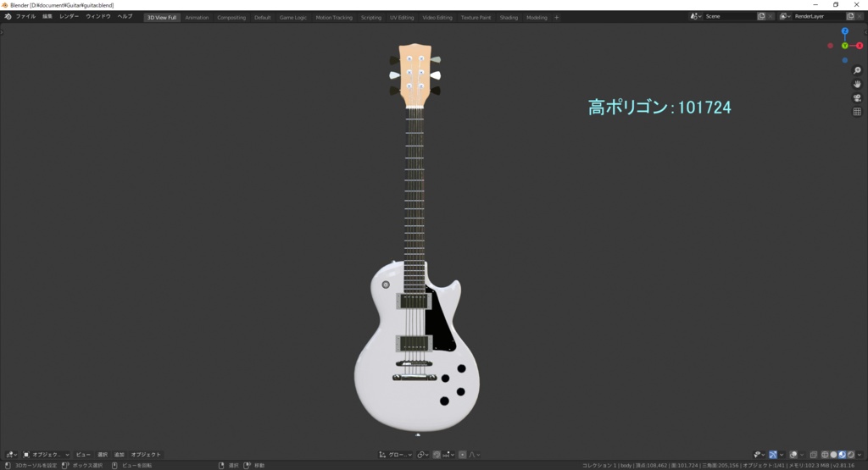The image size is (868, 470).
Task: Switch to the Scripting workspace tab
Action: (x=371, y=18)
